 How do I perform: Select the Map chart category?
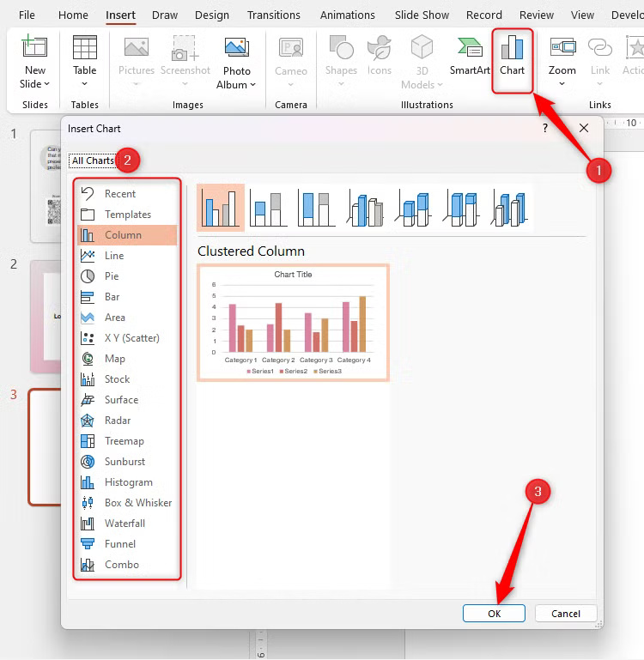[x=127, y=359]
